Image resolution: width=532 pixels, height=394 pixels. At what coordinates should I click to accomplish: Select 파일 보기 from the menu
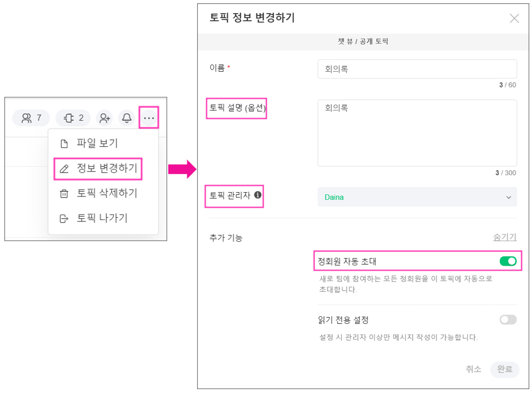point(97,144)
